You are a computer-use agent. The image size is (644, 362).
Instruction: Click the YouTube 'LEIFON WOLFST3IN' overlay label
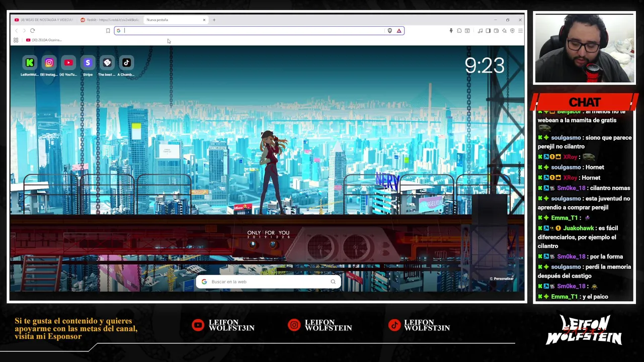point(231,325)
